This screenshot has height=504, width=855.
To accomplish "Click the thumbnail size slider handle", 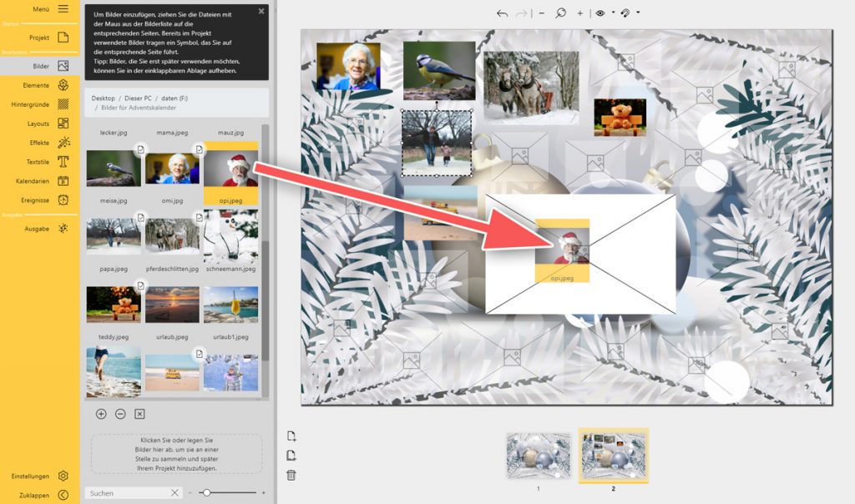I will pyautogui.click(x=206, y=493).
